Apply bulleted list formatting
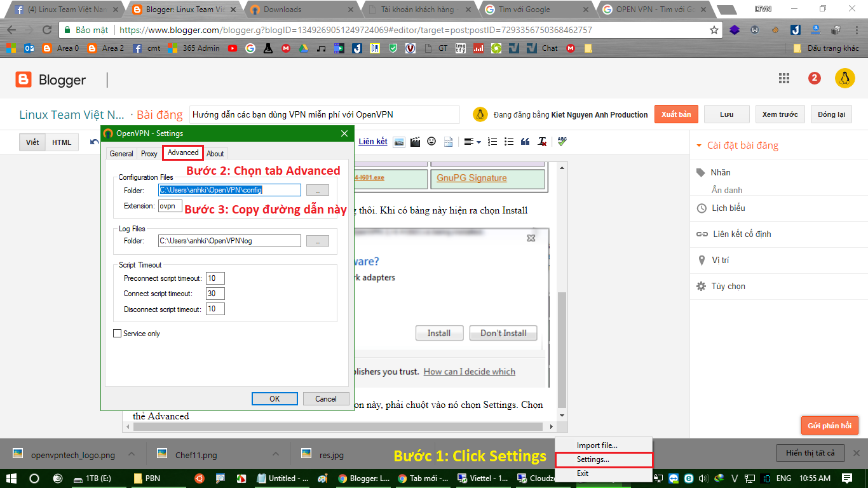 (x=509, y=142)
